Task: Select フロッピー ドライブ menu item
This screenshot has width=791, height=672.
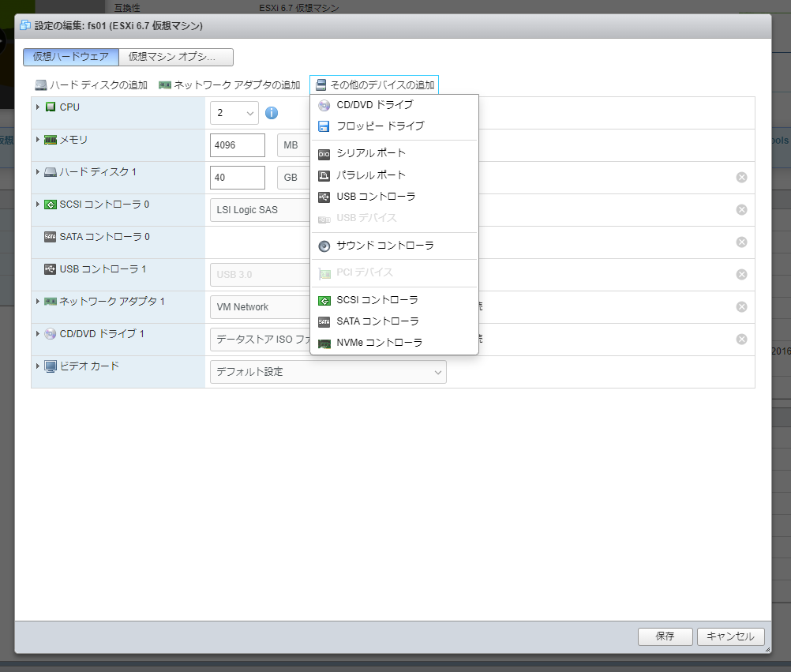Action: pyautogui.click(x=394, y=126)
